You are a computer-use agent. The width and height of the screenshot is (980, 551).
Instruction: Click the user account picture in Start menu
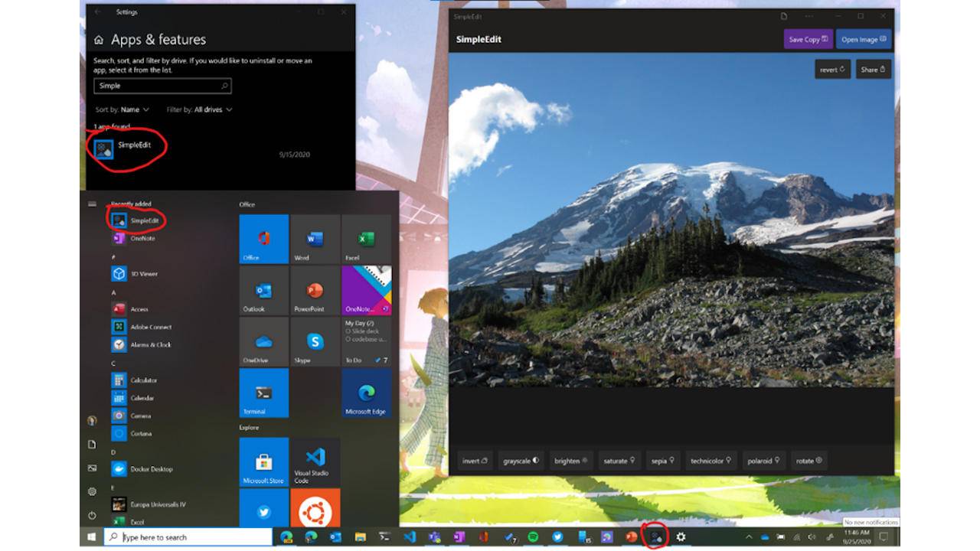point(92,420)
